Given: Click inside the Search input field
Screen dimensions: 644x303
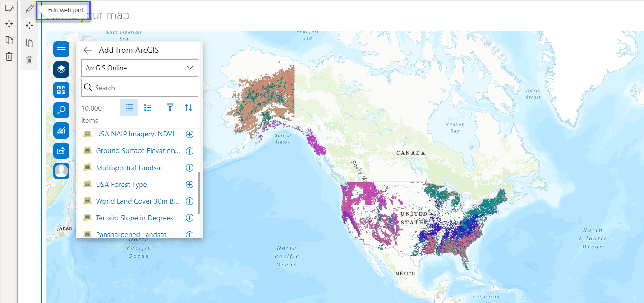Looking at the screenshot, I should pos(139,88).
